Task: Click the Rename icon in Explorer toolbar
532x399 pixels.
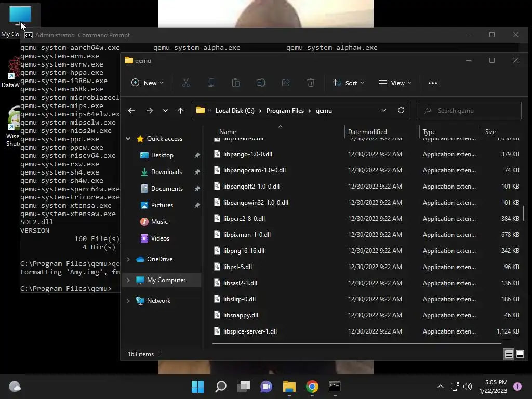Action: pyautogui.click(x=261, y=83)
